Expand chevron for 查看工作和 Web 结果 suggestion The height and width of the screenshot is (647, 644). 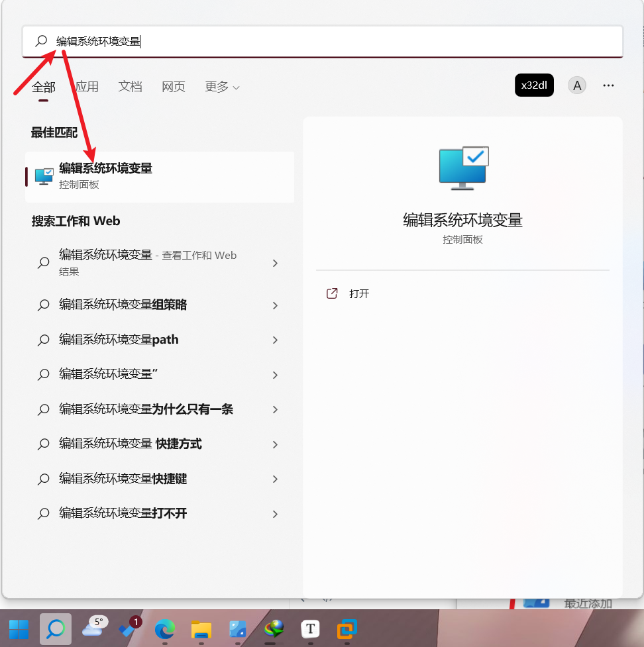coord(276,264)
